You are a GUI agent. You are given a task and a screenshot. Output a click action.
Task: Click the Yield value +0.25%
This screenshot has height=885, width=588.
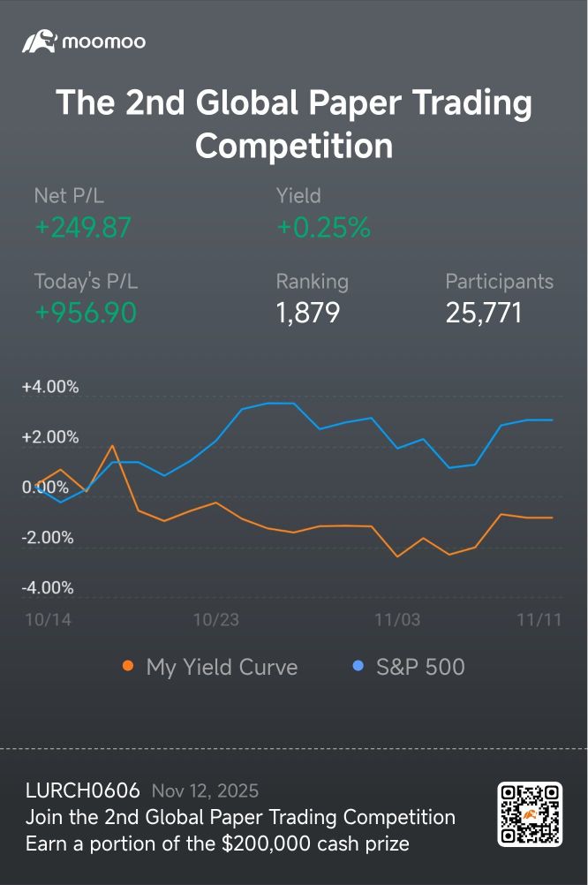pyautogui.click(x=324, y=228)
